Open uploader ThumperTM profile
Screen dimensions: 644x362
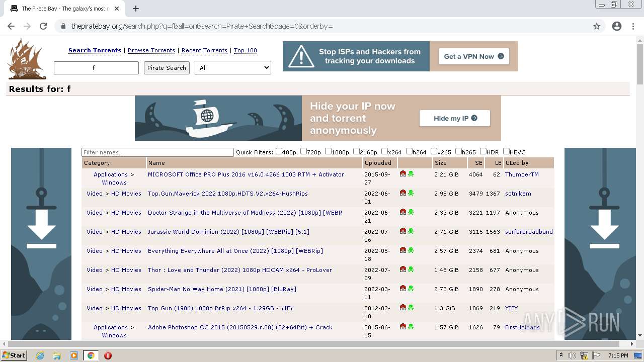click(522, 174)
